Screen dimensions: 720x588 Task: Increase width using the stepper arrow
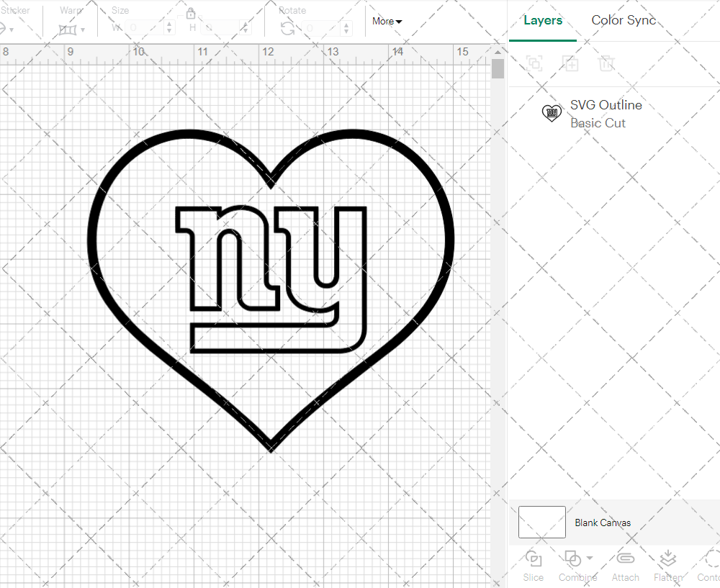(169, 24)
